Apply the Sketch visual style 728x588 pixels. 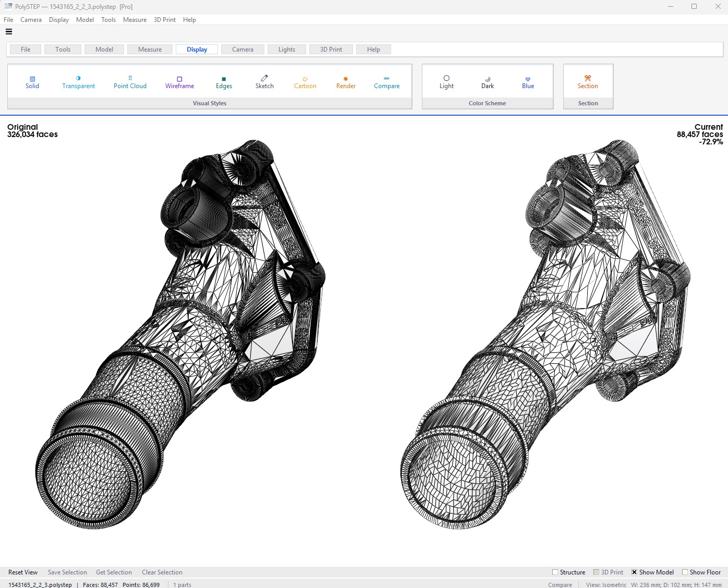264,82
